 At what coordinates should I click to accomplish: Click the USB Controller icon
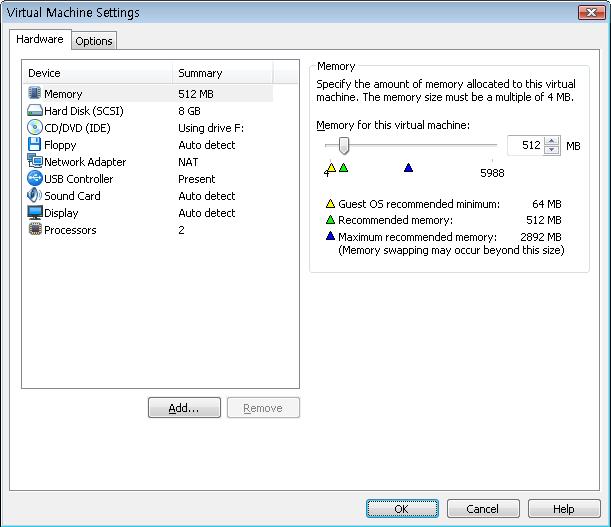(34, 178)
